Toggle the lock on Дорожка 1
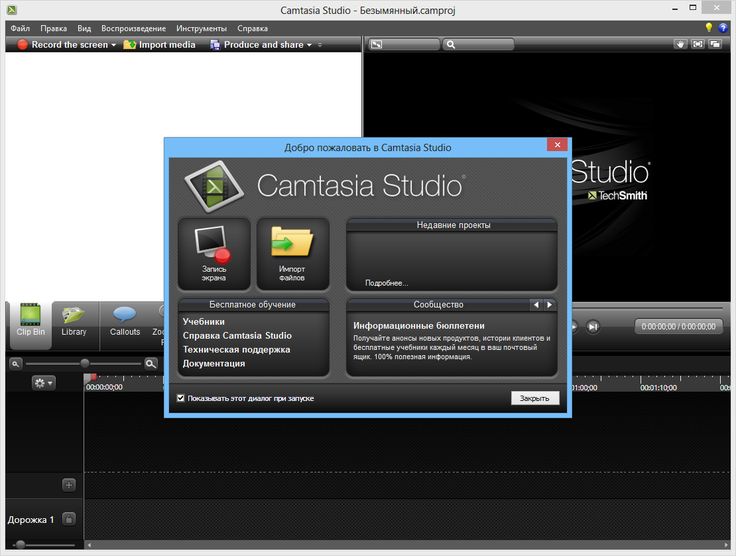 click(x=69, y=519)
